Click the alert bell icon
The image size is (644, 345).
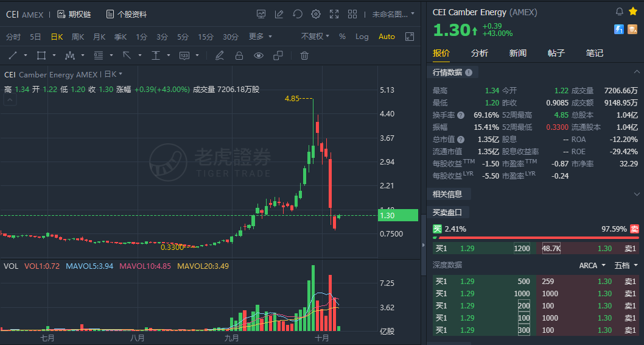click(x=620, y=12)
